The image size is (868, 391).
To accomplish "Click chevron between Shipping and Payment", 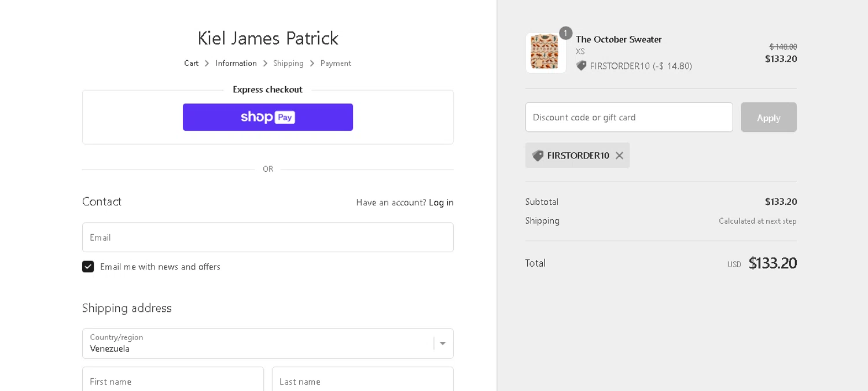I will point(312,63).
